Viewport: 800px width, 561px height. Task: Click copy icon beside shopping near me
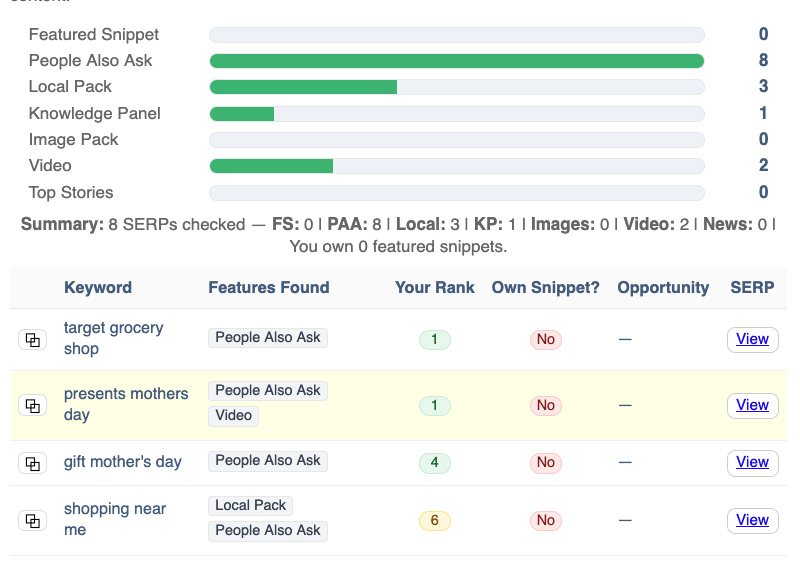pos(33,520)
